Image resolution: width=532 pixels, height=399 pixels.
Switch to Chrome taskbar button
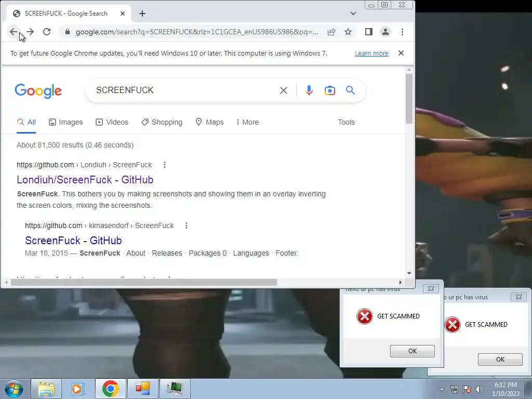click(x=110, y=389)
